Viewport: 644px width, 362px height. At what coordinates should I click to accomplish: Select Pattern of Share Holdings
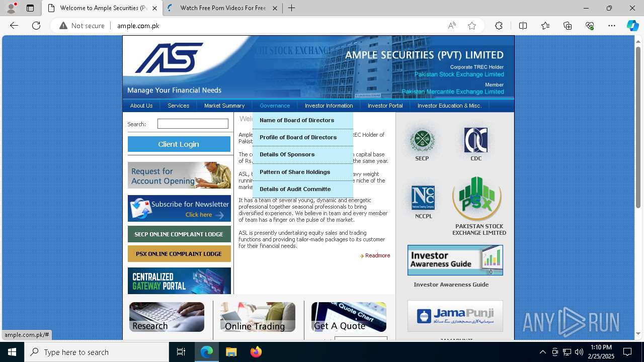click(303, 172)
